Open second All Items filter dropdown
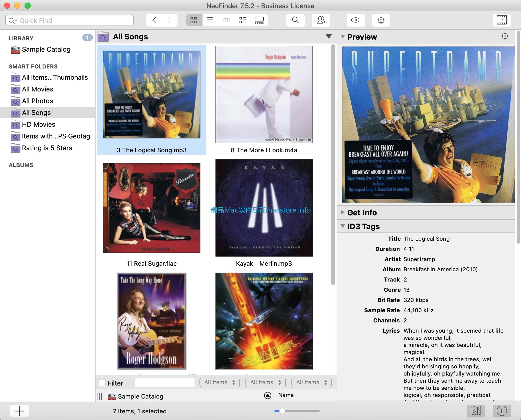Viewport: 521px width, 420px height. tap(266, 382)
